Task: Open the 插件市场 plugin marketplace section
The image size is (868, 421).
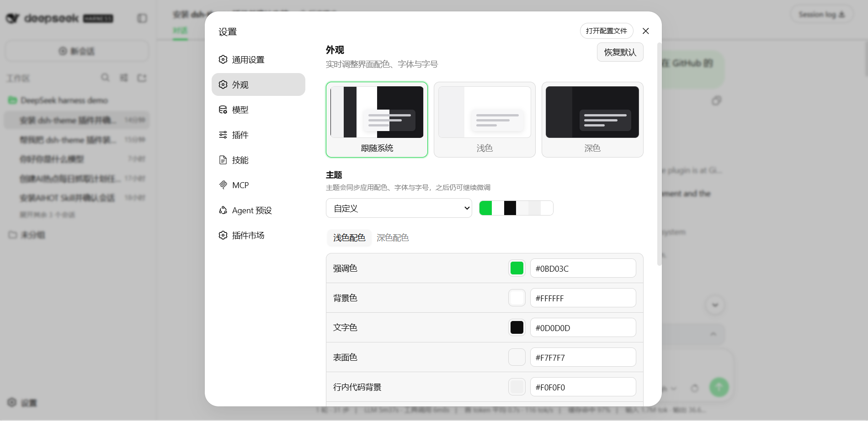Action: (x=258, y=235)
